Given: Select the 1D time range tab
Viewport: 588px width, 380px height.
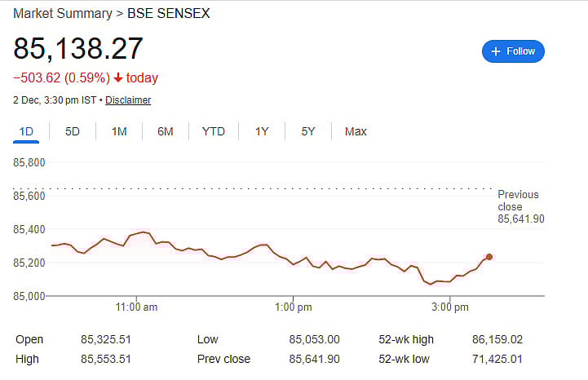Looking at the screenshot, I should (x=26, y=131).
